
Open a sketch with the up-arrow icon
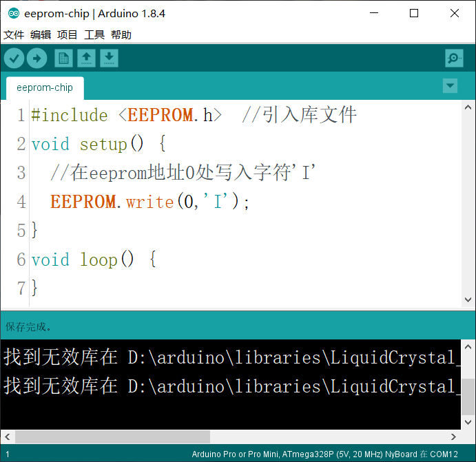point(87,59)
